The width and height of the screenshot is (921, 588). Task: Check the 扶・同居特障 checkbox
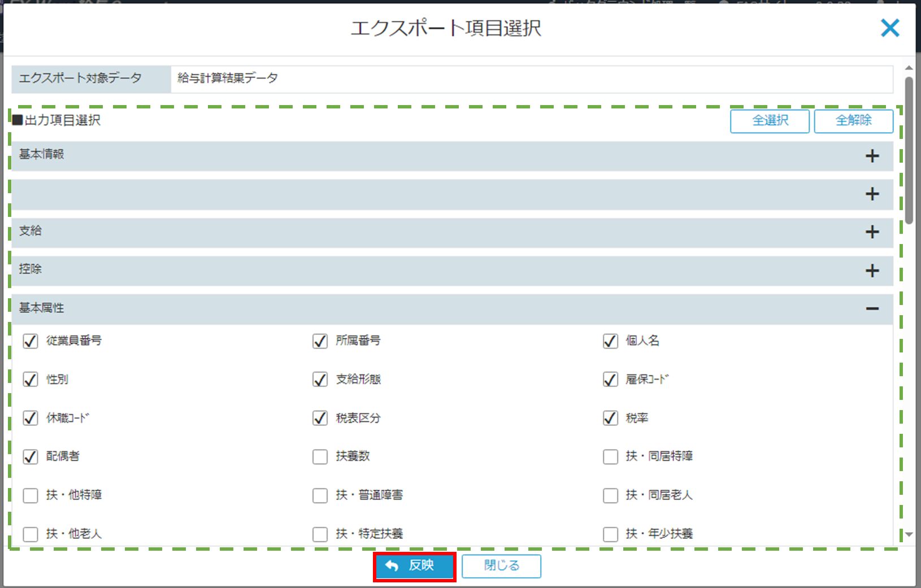[610, 456]
